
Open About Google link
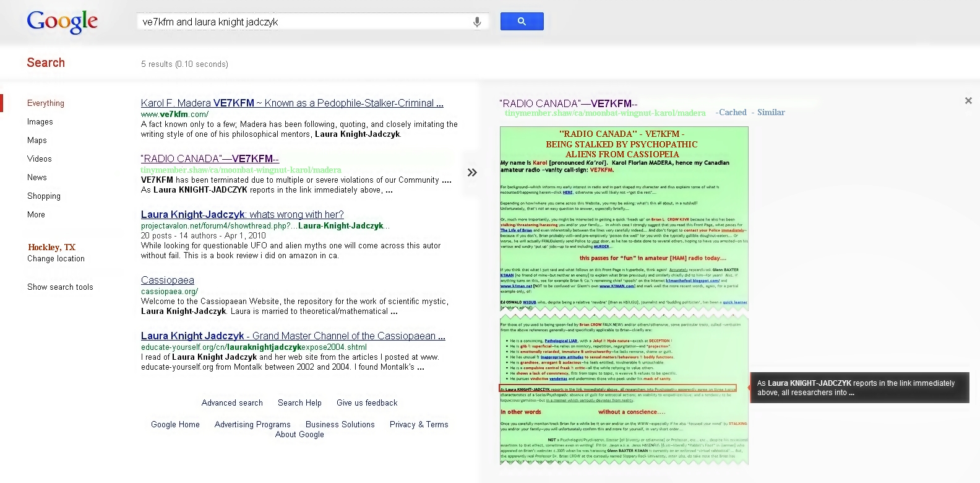click(x=299, y=435)
